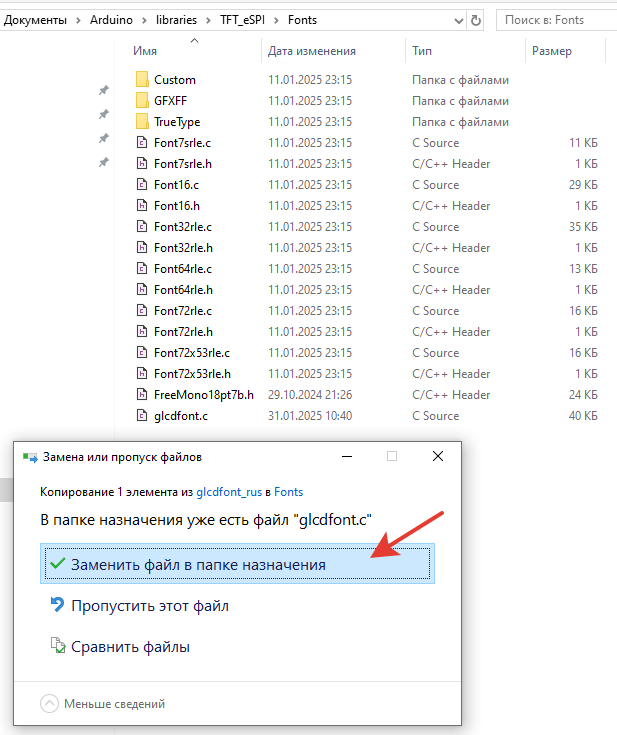Select the Font32rle.c file name
617x735 pixels.
point(183,226)
